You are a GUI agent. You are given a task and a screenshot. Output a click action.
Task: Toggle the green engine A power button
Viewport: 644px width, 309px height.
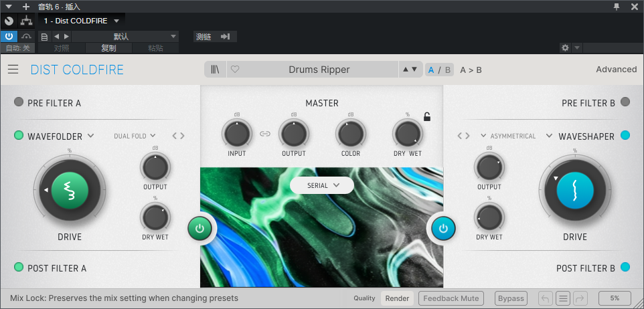pos(200,229)
